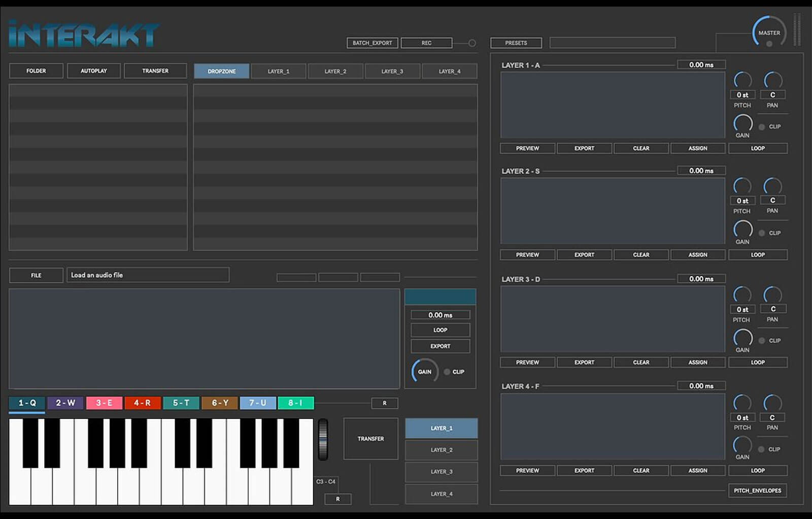812x519 pixels.
Task: Select LAYER_3 as transfer target
Action: (x=441, y=472)
